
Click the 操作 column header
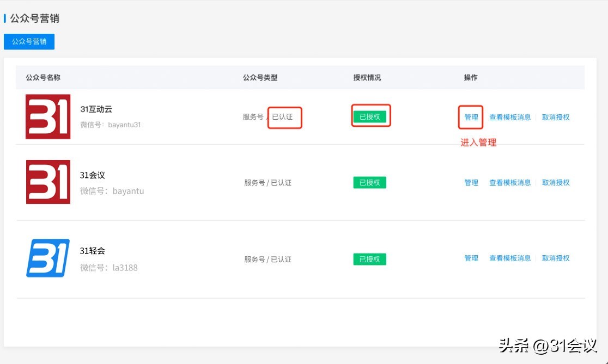470,77
